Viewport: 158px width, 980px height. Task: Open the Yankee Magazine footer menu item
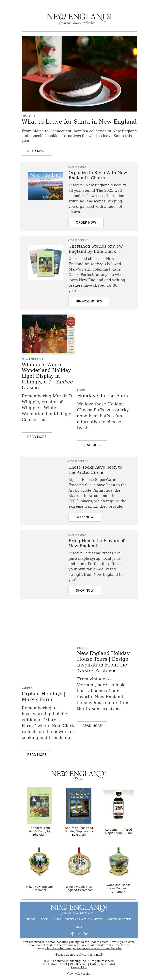point(119,919)
